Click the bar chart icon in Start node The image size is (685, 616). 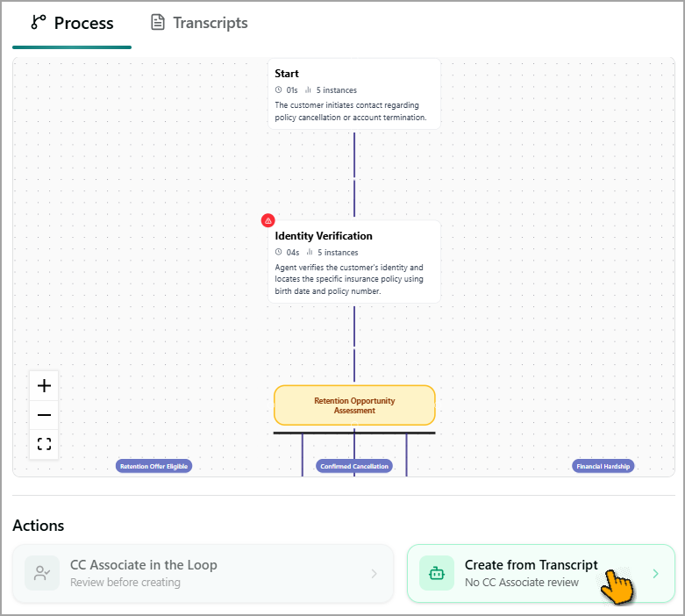(x=308, y=90)
